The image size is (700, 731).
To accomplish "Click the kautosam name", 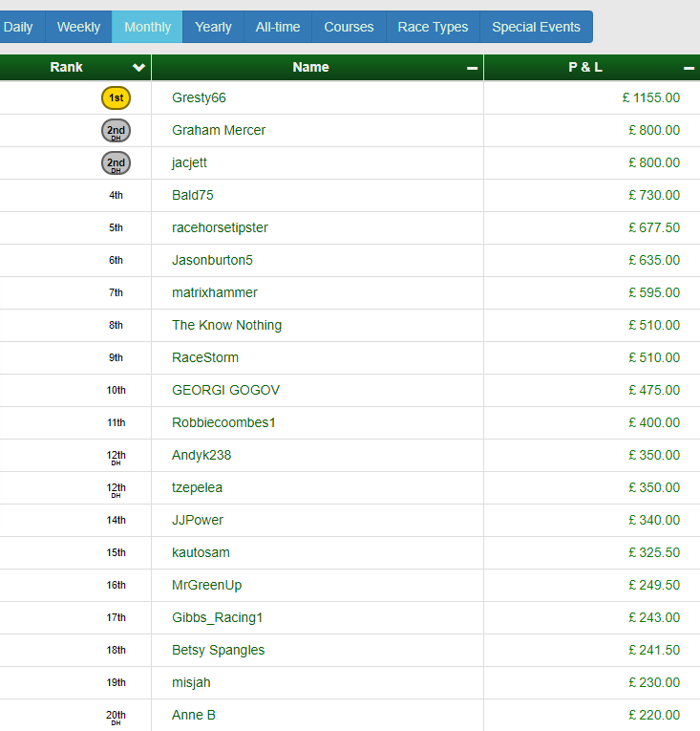I will tap(201, 553).
